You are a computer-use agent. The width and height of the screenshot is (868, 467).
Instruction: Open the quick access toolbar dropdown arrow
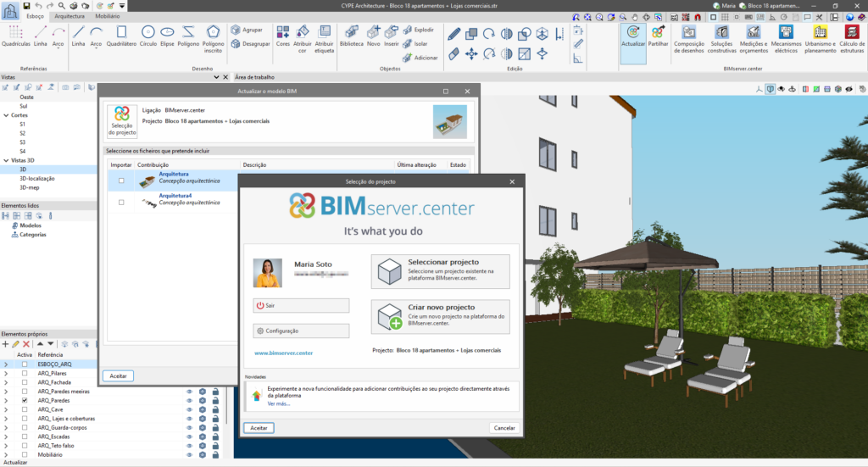(x=122, y=6)
